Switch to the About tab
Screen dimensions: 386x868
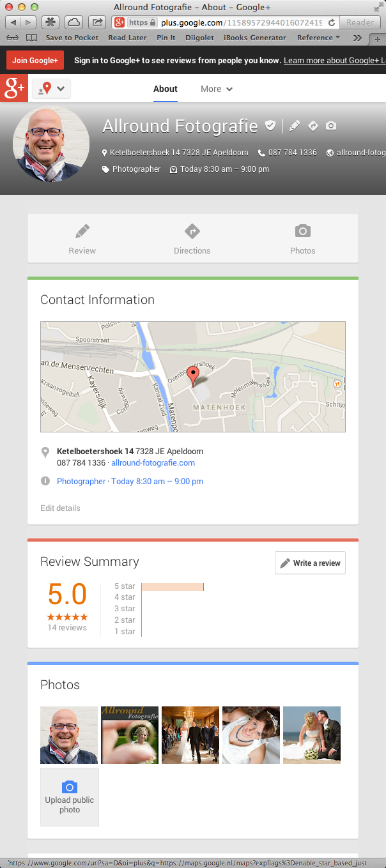165,89
